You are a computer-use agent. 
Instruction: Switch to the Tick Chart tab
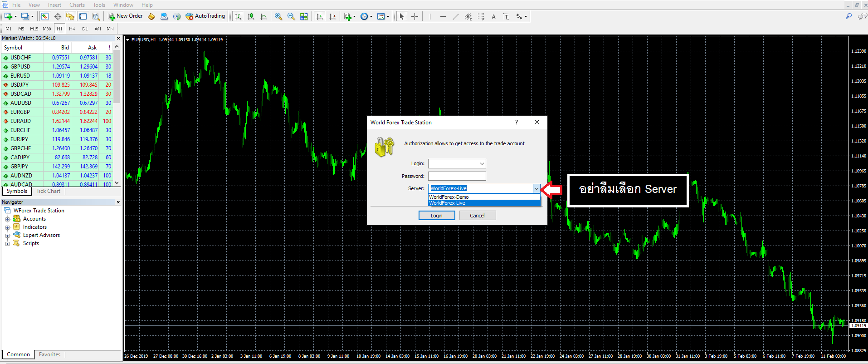48,191
